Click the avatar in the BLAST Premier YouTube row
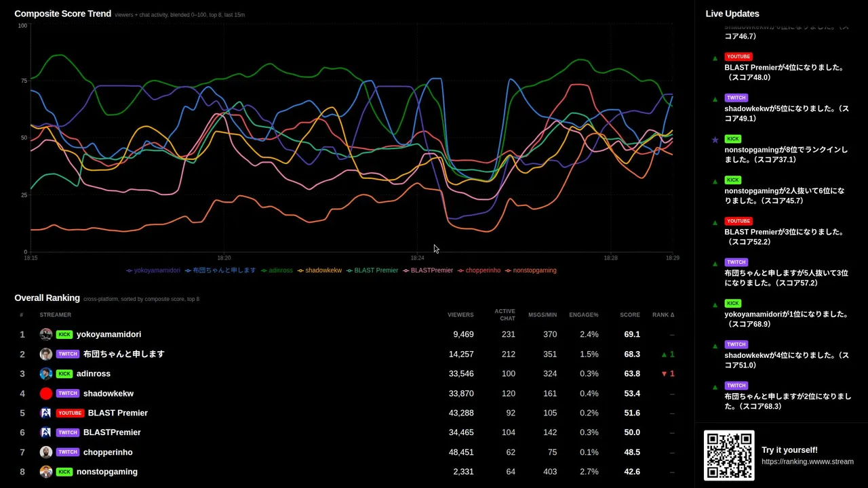868x488 pixels. (46, 413)
